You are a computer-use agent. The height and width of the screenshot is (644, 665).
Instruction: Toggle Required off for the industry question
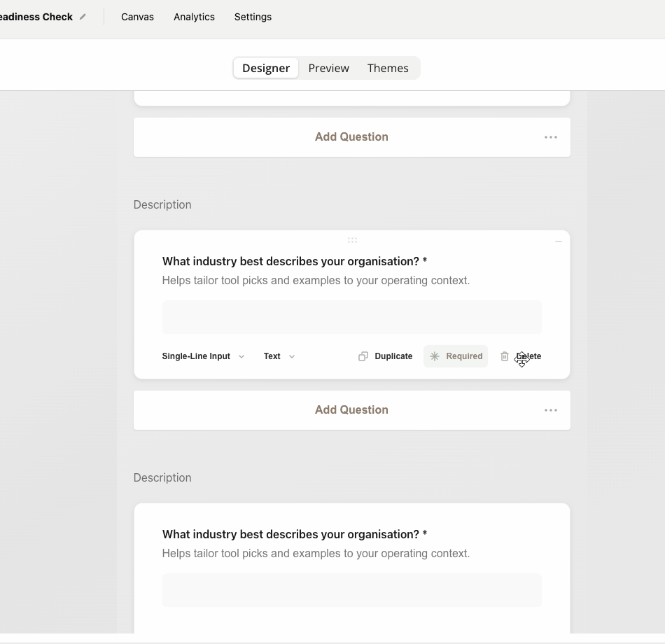point(456,356)
